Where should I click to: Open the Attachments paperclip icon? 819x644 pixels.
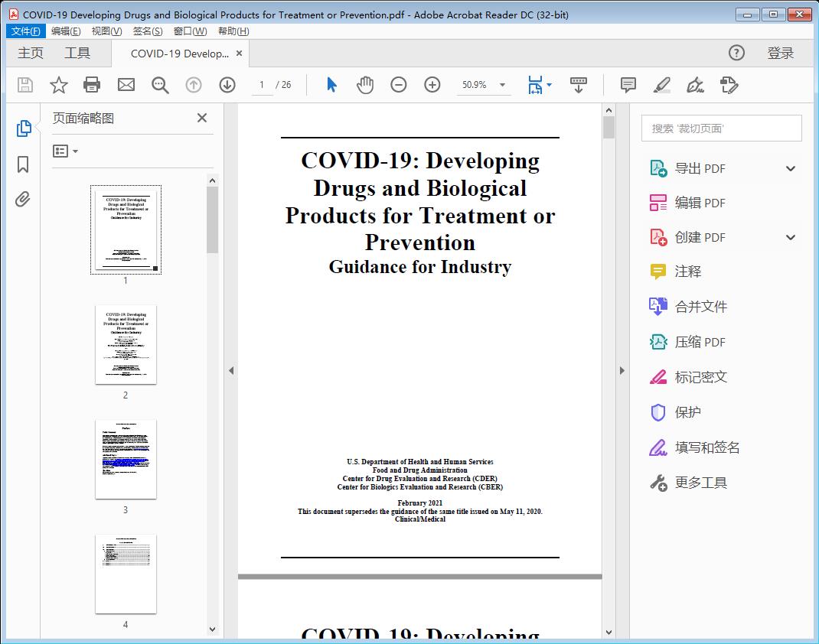click(x=22, y=199)
